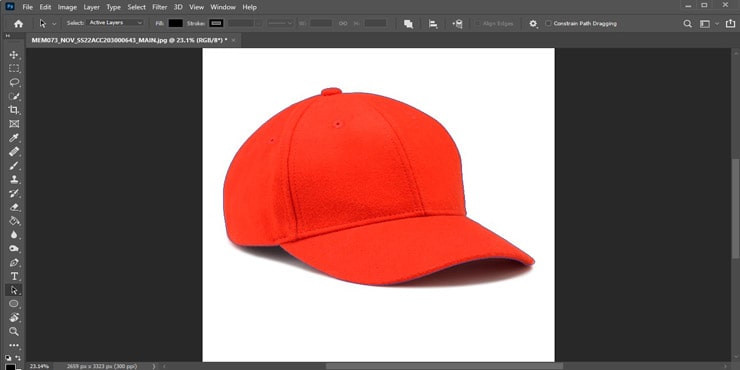Open the Layer menu
This screenshot has width=740, height=370.
pos(92,7)
